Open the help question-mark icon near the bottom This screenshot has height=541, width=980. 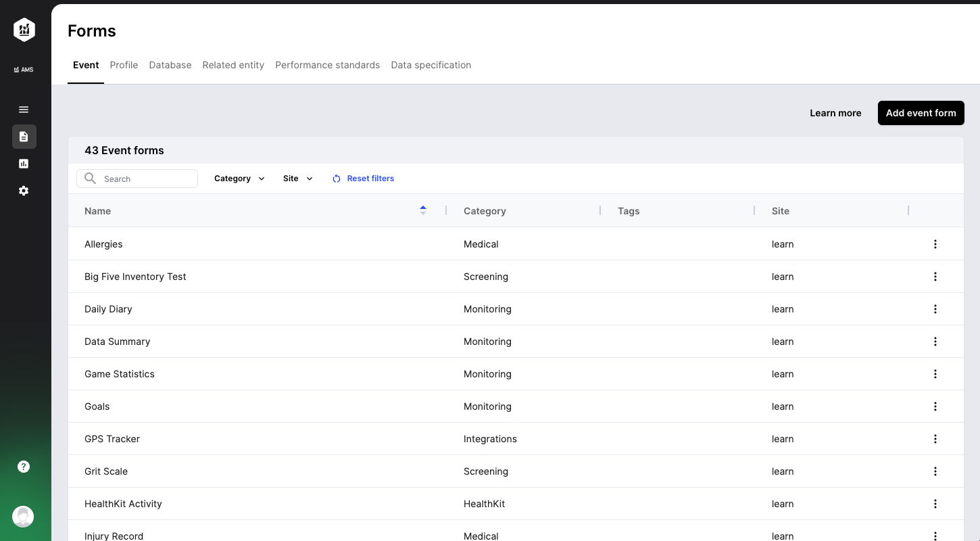(24, 466)
